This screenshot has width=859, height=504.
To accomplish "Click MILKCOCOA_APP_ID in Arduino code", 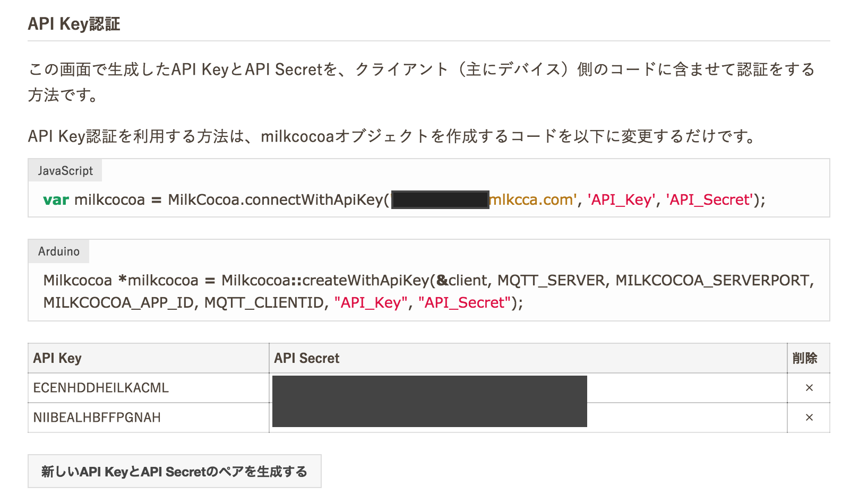I will [x=118, y=302].
